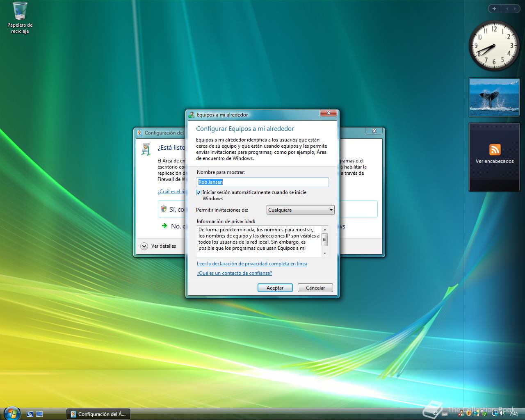Click the privacy information scrollbar thumb
525x420 pixels.
point(325,240)
